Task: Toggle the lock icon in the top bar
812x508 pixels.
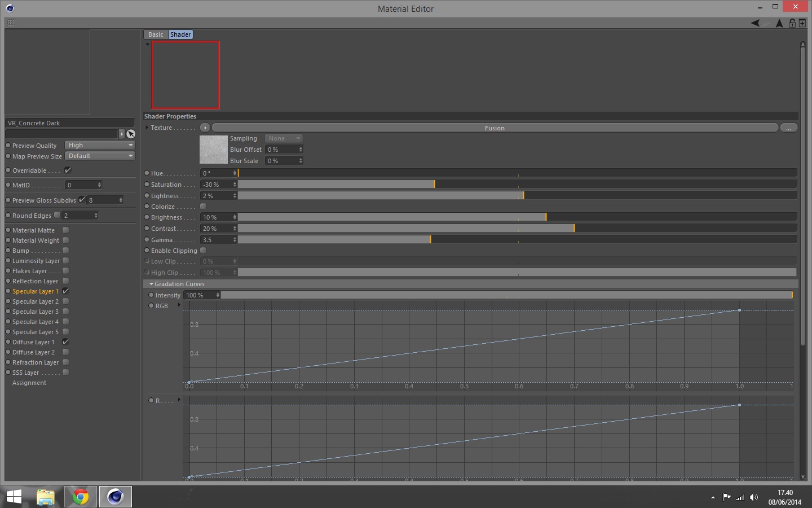Action: (x=792, y=23)
